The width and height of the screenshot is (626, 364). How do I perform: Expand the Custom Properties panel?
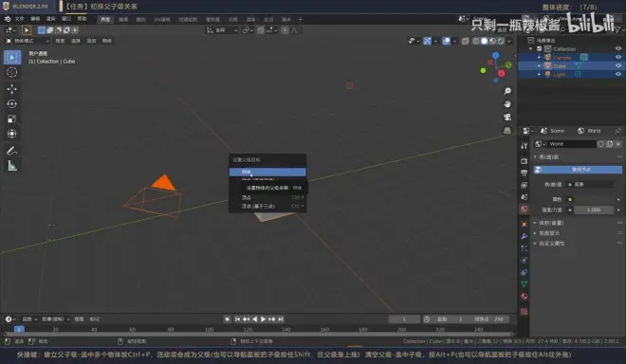coord(535,244)
